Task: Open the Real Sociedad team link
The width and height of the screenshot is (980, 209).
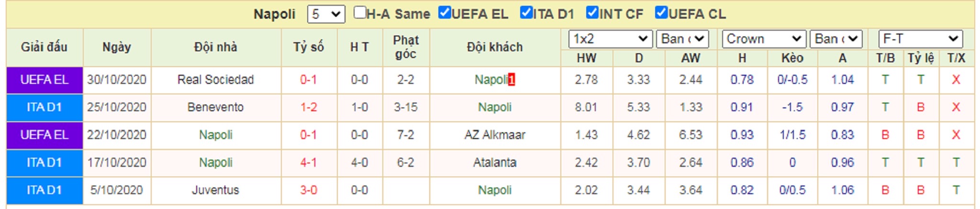Action: click(x=215, y=80)
